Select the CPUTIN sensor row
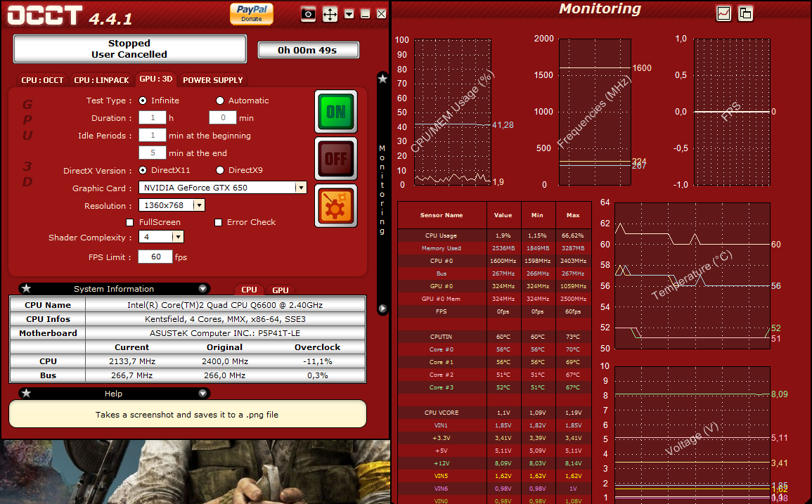 tap(494, 337)
